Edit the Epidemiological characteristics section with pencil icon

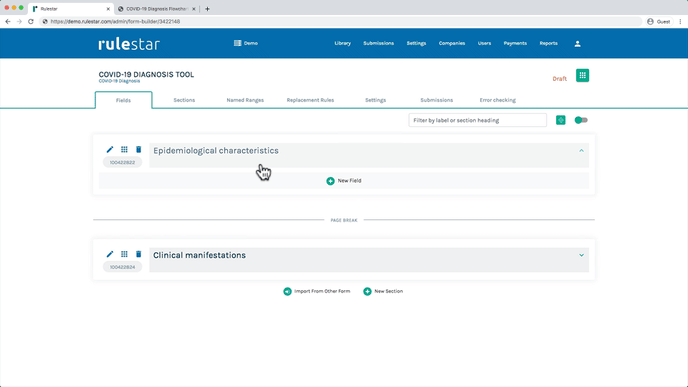click(x=110, y=150)
